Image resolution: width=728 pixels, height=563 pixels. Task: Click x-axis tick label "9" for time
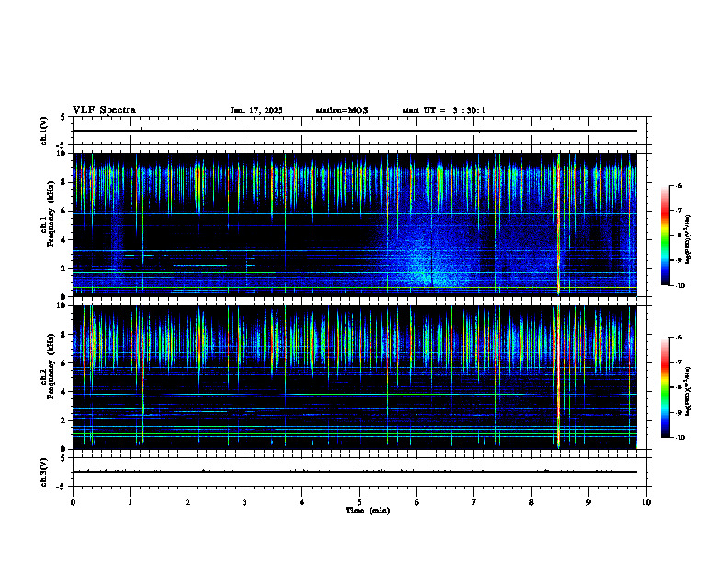click(588, 502)
